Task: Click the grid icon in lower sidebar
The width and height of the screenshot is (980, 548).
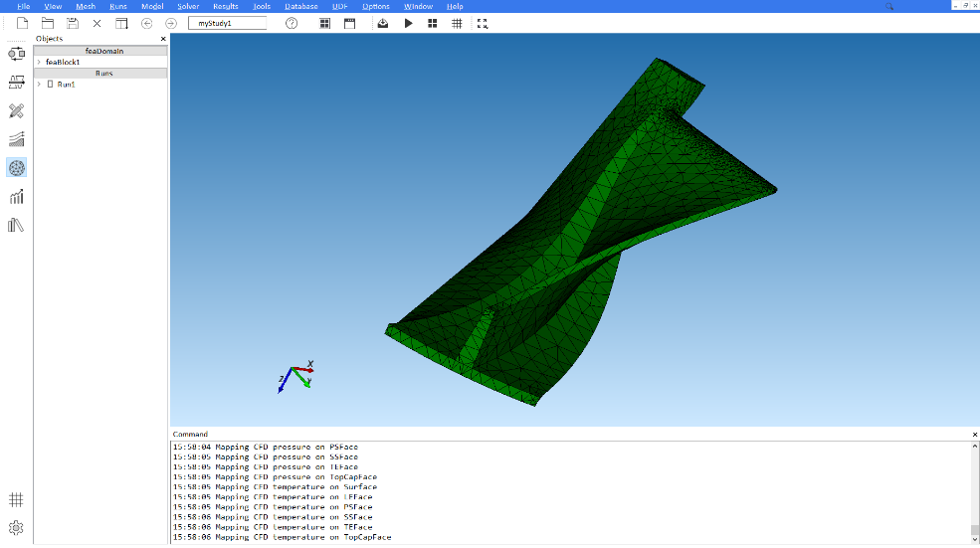Action: coord(16,500)
